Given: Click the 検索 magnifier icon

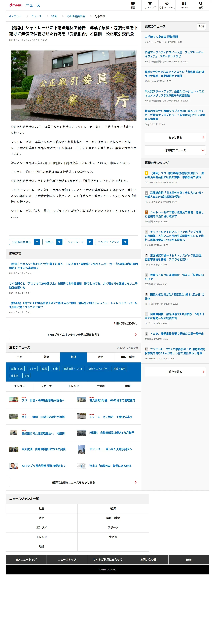Looking at the screenshot, I should [x=200, y=5].
